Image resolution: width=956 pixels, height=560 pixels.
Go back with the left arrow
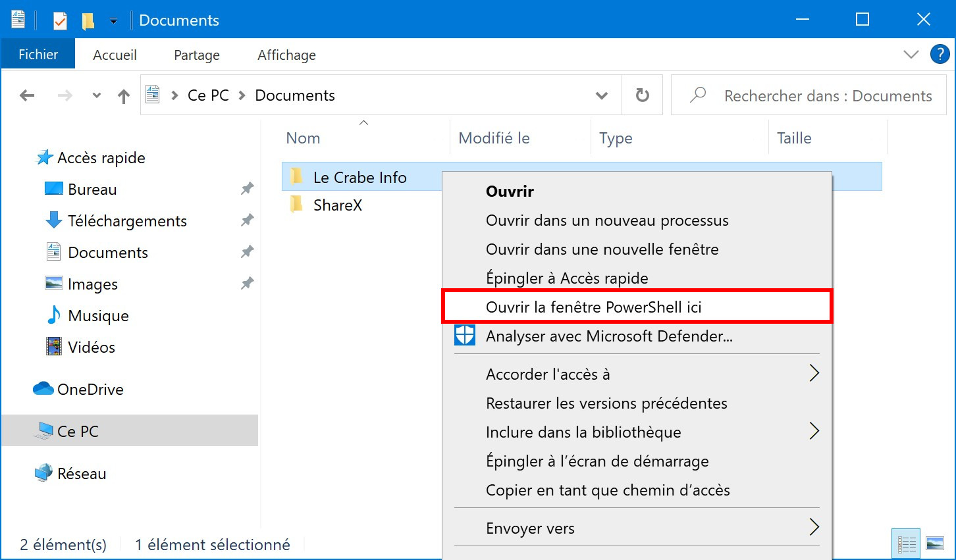(x=27, y=96)
